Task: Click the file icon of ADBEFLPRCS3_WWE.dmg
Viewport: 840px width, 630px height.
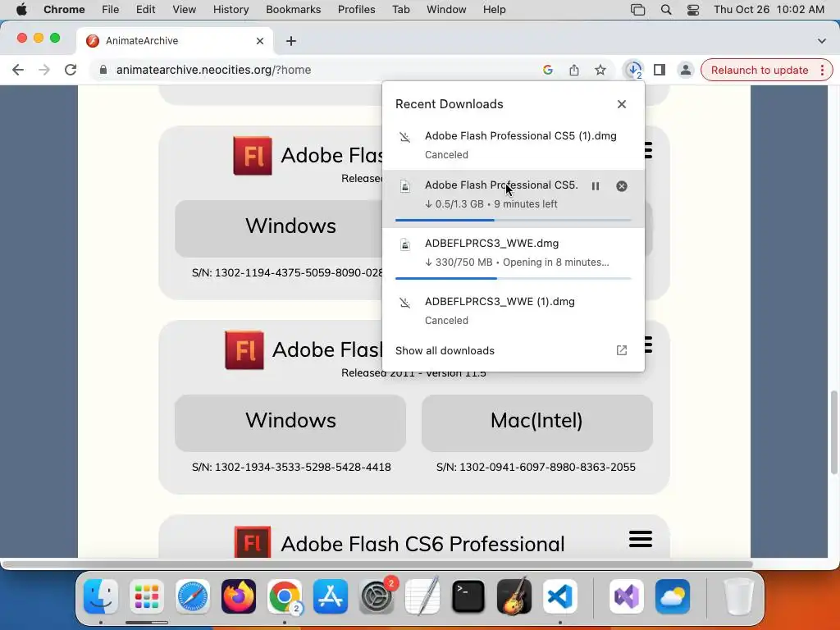Action: coord(405,244)
